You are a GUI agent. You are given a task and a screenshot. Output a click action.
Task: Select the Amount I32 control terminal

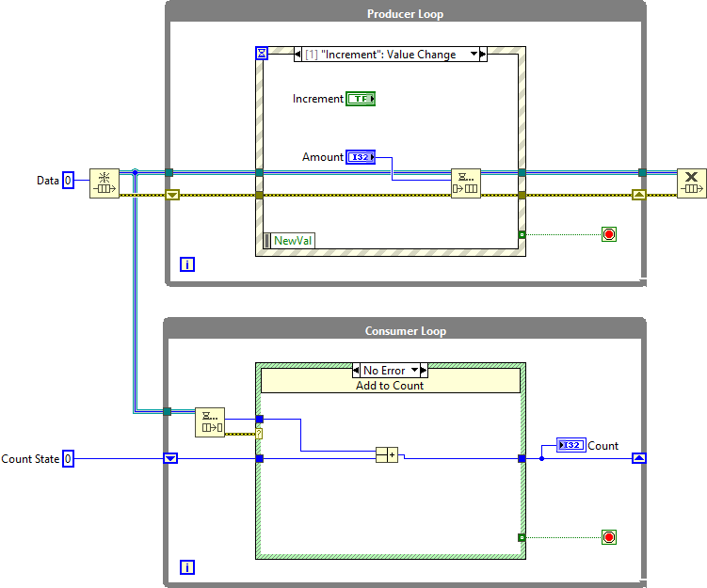point(361,157)
